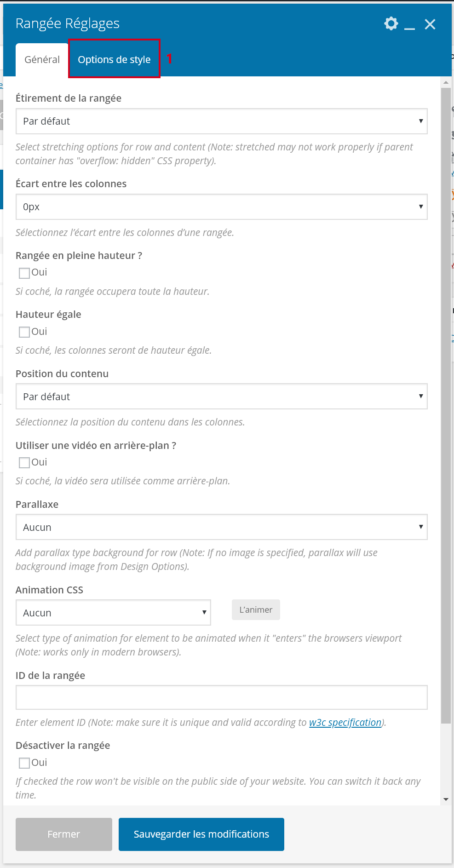Close the Rangée Réglages dialog
The height and width of the screenshot is (868, 454).
430,24
